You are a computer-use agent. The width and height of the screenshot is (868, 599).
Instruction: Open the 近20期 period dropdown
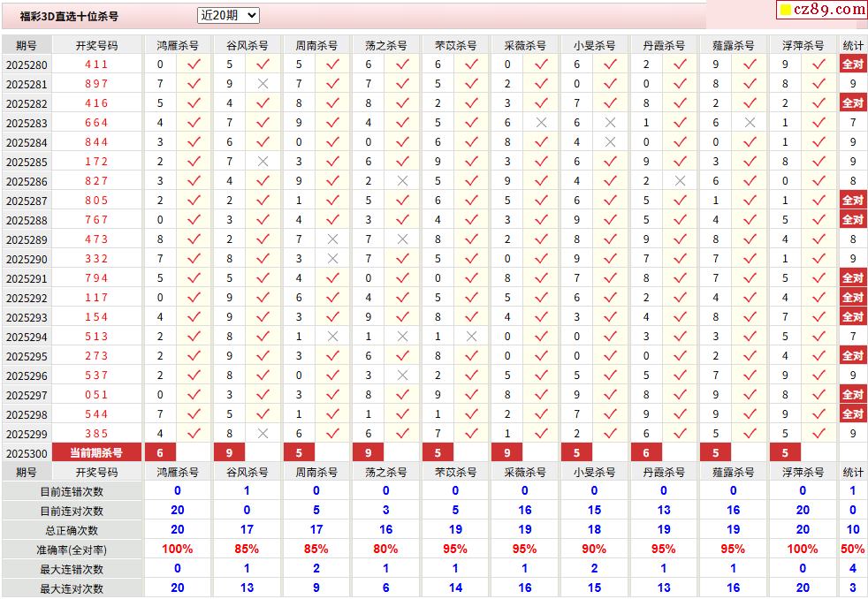(228, 15)
